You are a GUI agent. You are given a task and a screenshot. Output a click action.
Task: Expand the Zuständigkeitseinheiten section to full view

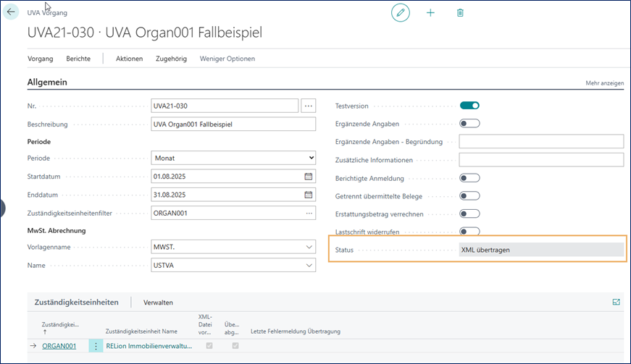click(x=616, y=302)
